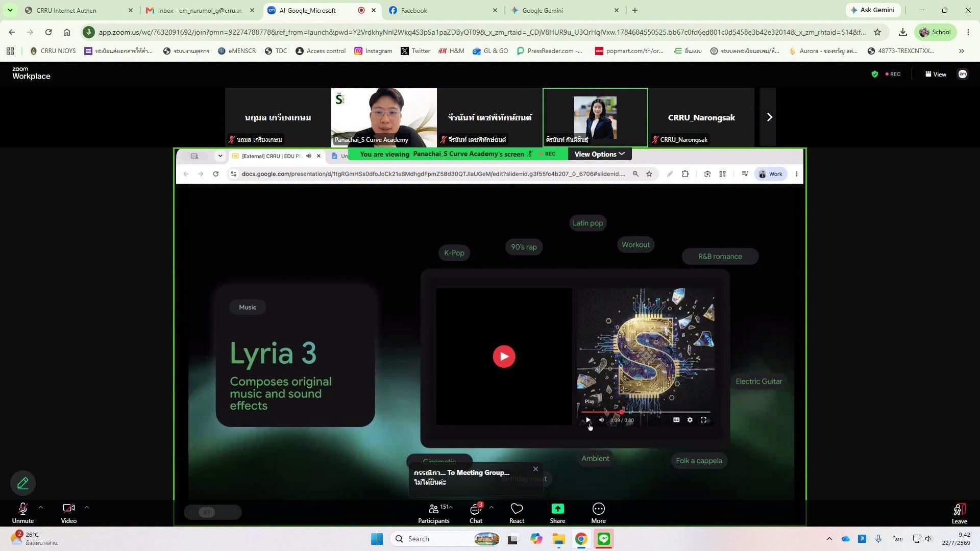Open a new Chrome tab

634,10
